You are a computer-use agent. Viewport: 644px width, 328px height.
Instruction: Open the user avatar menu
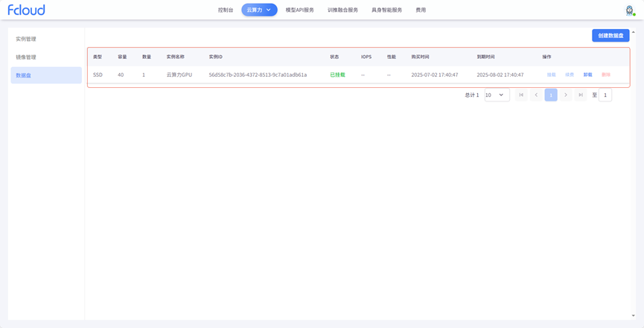pos(630,10)
